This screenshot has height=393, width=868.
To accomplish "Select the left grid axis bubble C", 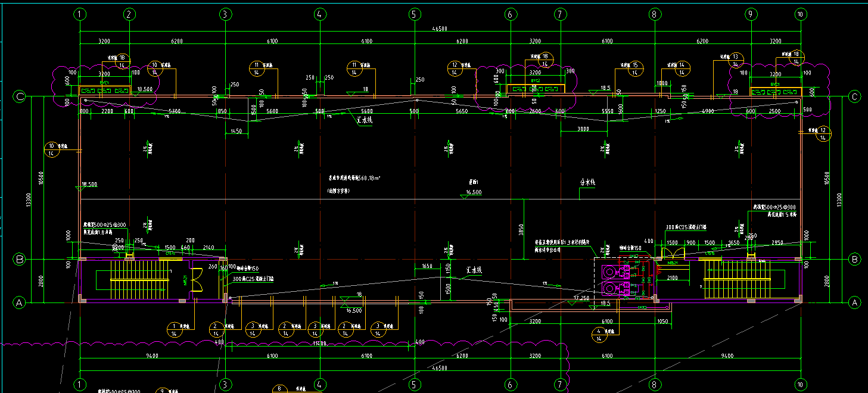I will (20, 96).
